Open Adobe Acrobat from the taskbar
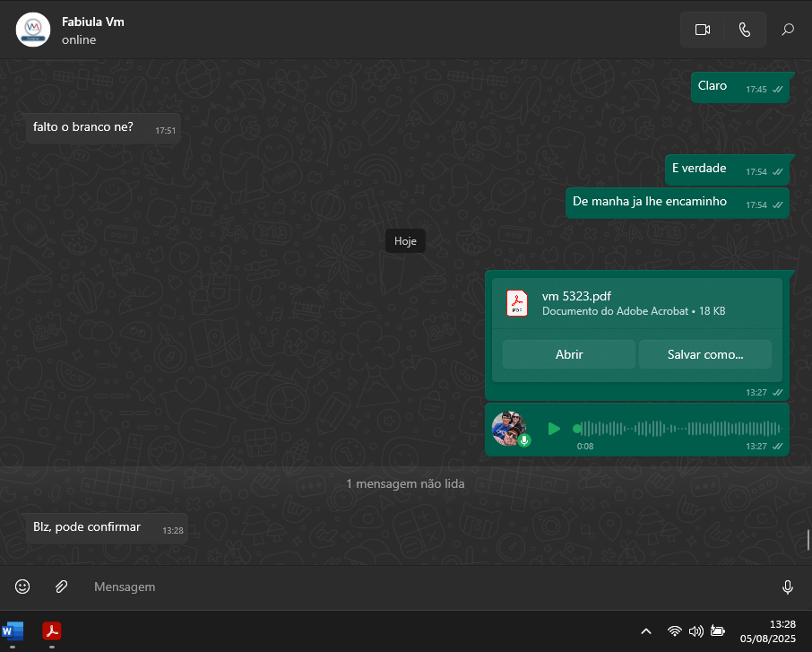 (x=52, y=630)
